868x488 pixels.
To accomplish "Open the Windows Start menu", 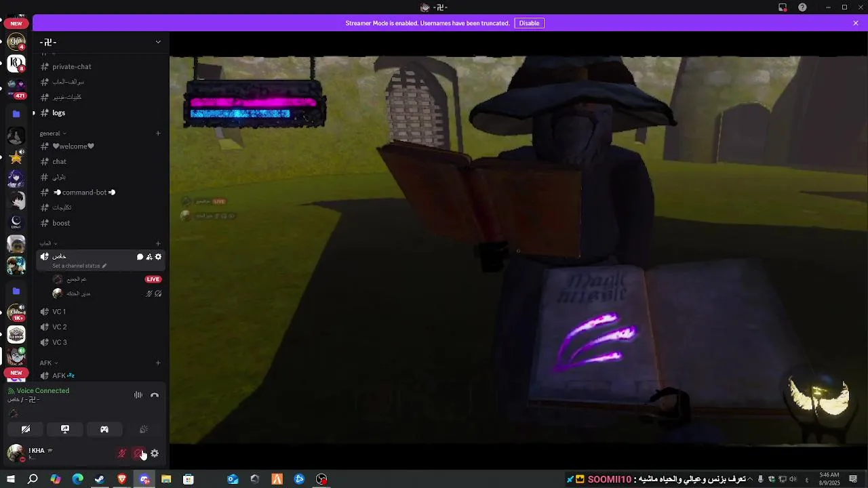I will click(11, 479).
